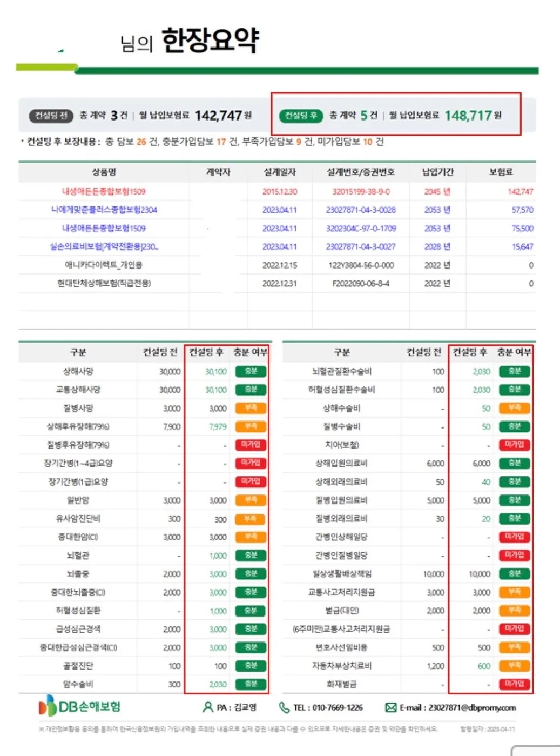The height and width of the screenshot is (756, 560).
Task: Click the 계약자 column header
Action: tap(218, 172)
